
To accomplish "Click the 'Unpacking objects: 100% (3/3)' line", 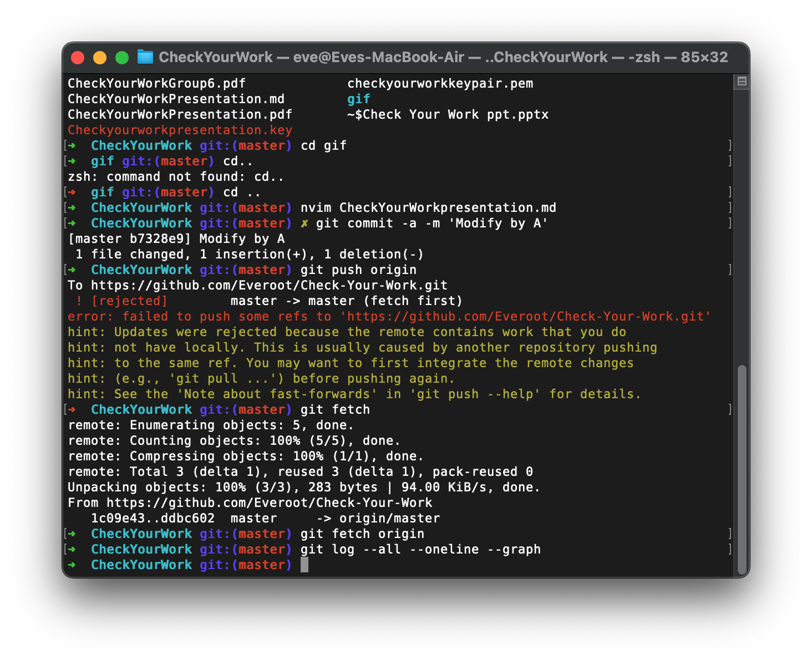I will coord(304,488).
